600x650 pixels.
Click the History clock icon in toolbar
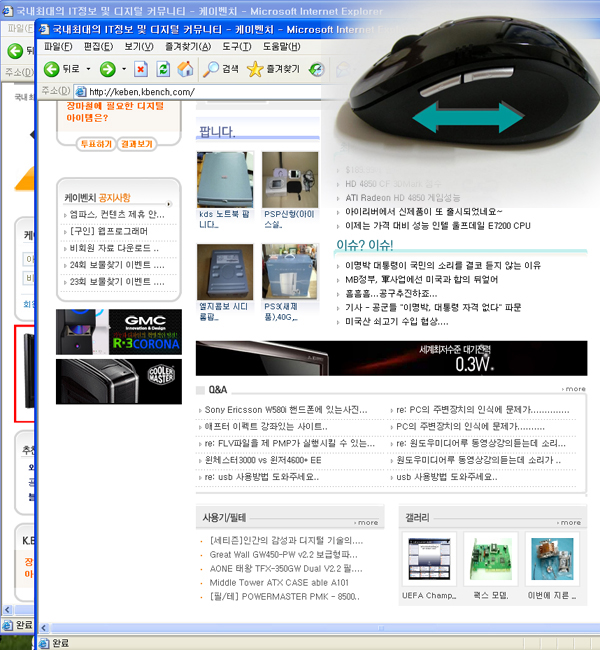pyautogui.click(x=317, y=69)
